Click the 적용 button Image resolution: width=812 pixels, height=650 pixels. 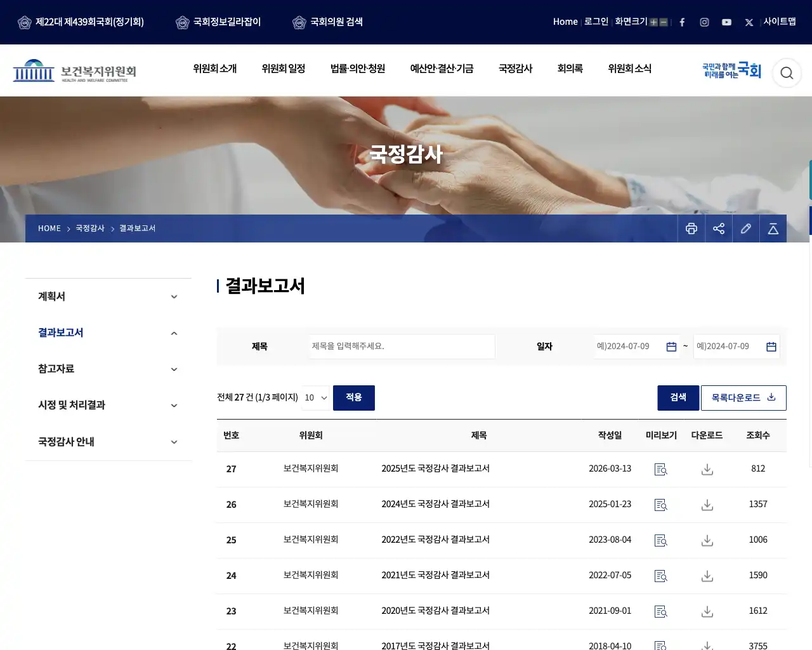(x=354, y=397)
